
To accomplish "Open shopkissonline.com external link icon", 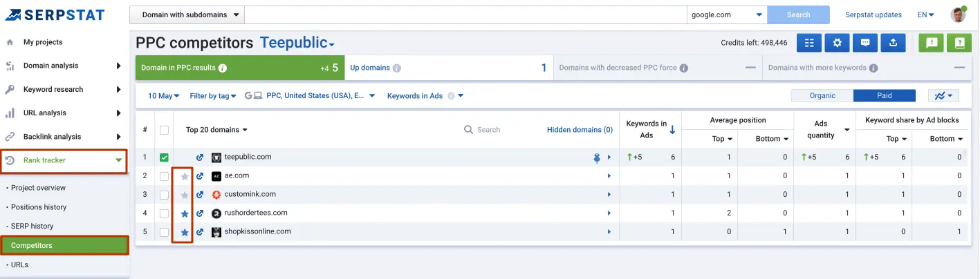I will click(200, 232).
